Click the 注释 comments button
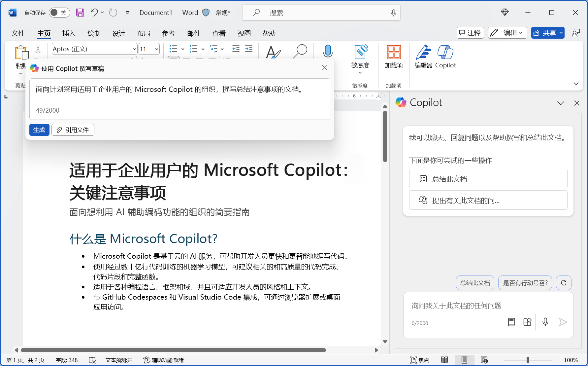 tap(470, 33)
